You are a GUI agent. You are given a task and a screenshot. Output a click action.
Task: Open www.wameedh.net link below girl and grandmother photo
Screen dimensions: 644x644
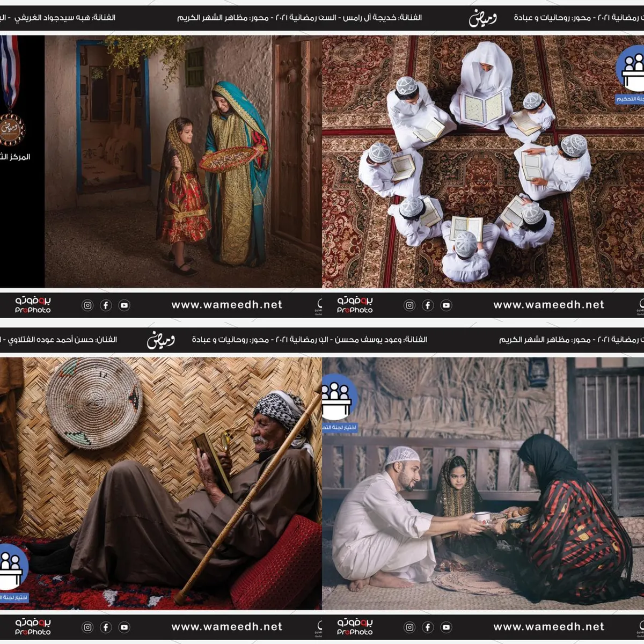[x=227, y=305]
